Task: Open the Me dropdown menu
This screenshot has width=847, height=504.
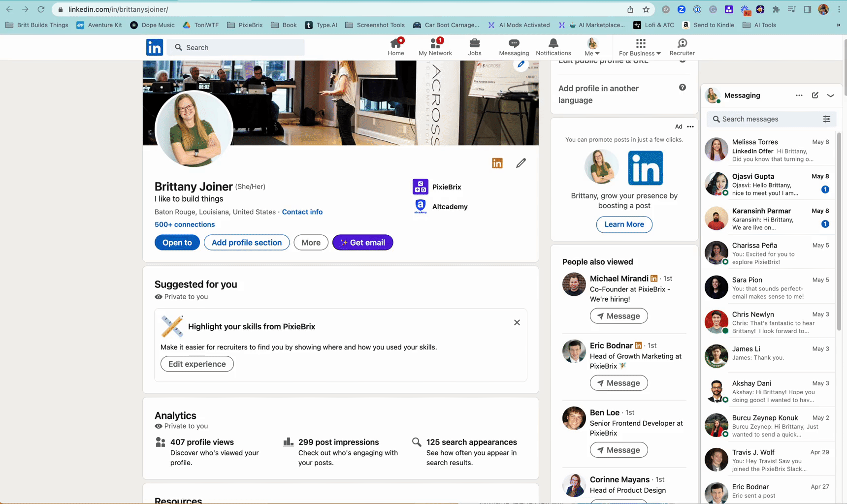Action: coord(591,47)
